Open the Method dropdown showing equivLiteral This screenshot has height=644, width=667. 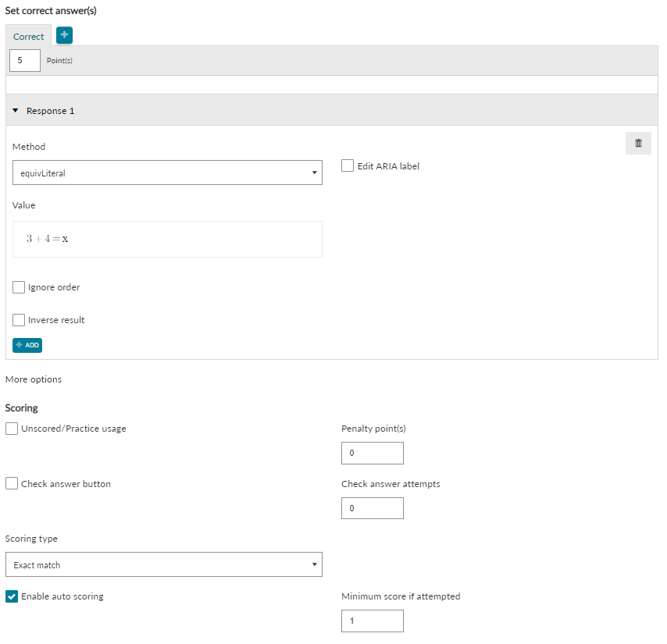pyautogui.click(x=167, y=173)
